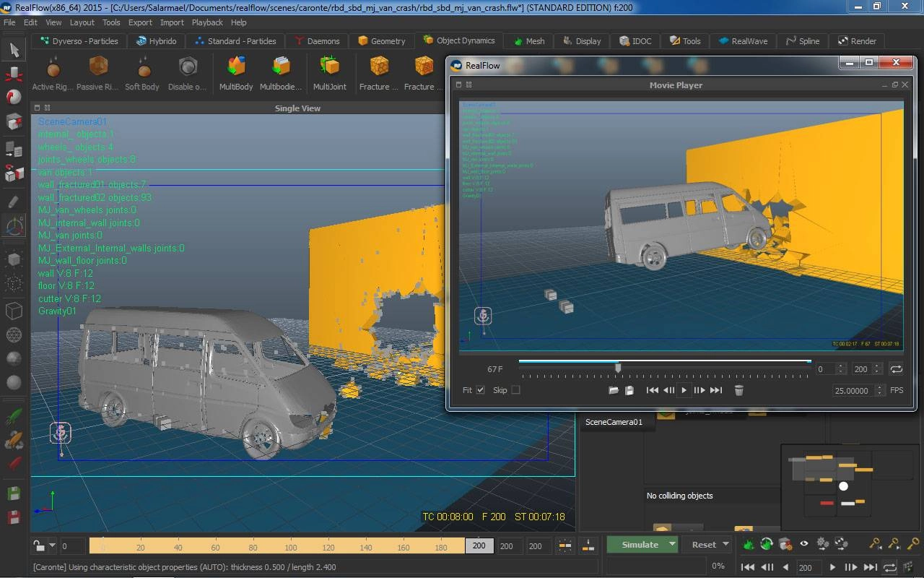
Task: Click the wireframe sphere icon in sidebar
Action: point(14,335)
